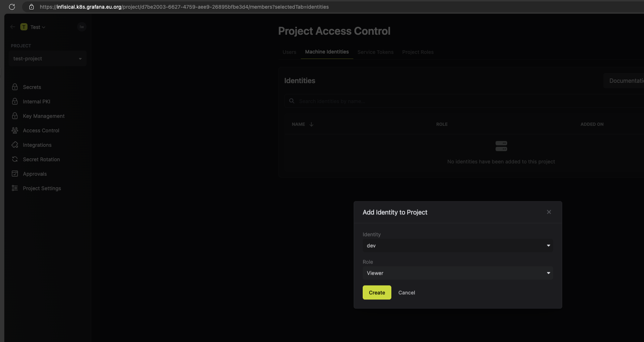
Task: Click the Integrations puzzle icon
Action: pos(15,145)
